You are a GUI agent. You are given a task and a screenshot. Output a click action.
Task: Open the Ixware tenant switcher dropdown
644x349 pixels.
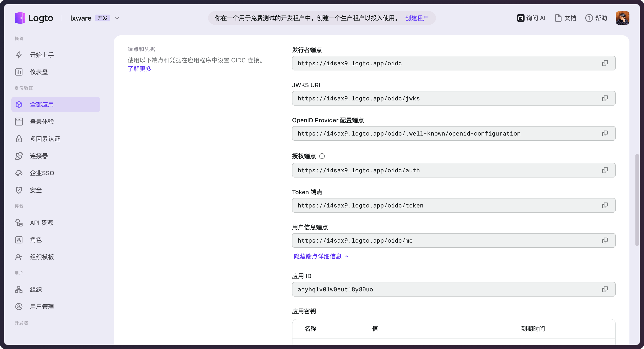click(117, 18)
